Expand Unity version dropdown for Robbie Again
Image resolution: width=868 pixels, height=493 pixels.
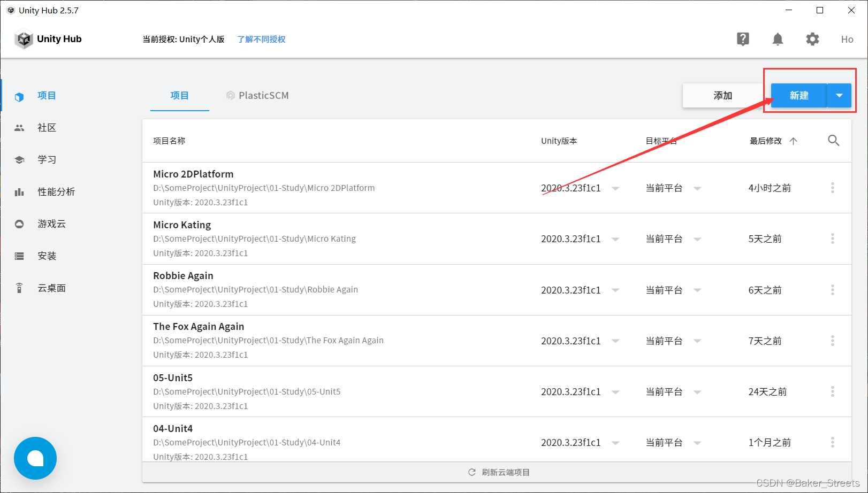click(615, 290)
